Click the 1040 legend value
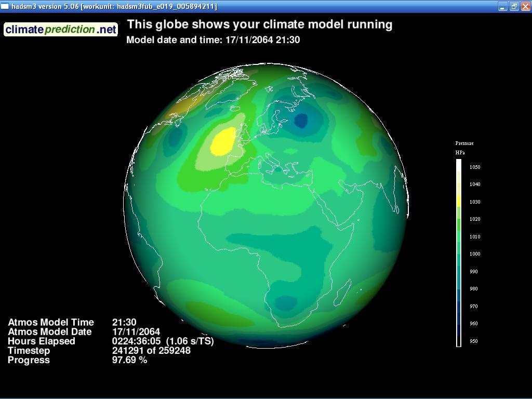Screen dimensions: 532x399 475,184
